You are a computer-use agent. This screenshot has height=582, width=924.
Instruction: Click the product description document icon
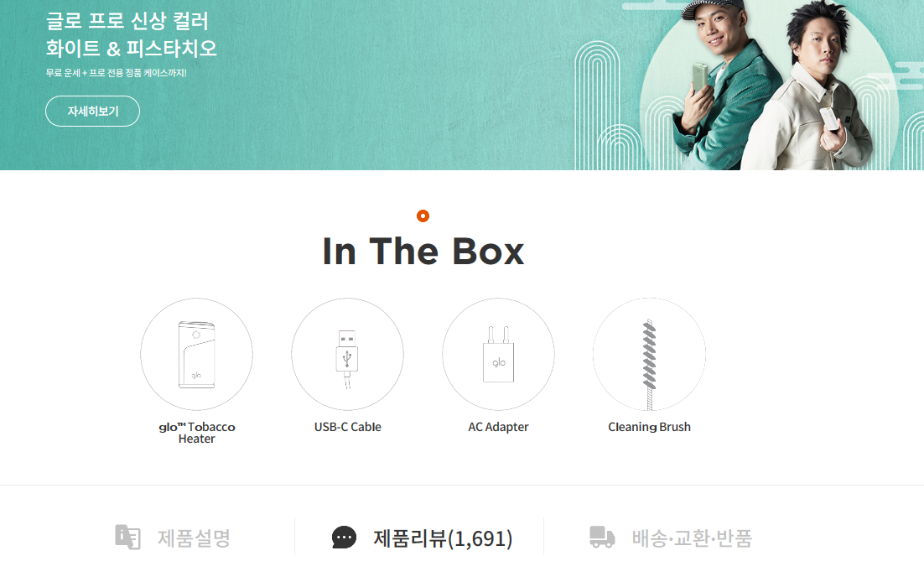coord(128,538)
